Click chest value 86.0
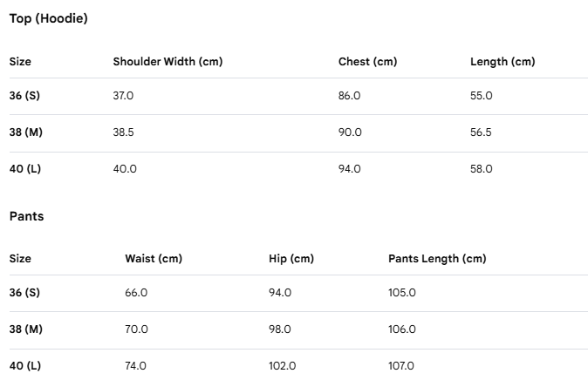Screen dimensions: 588x387 (349, 96)
